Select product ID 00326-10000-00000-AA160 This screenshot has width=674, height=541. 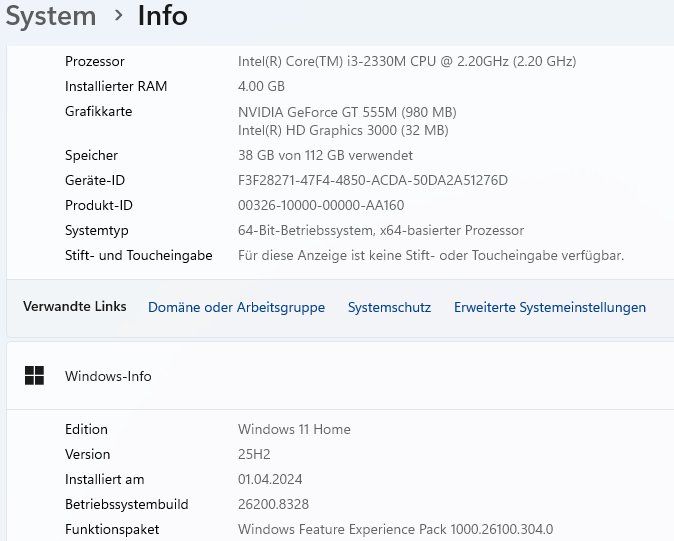[x=321, y=205]
